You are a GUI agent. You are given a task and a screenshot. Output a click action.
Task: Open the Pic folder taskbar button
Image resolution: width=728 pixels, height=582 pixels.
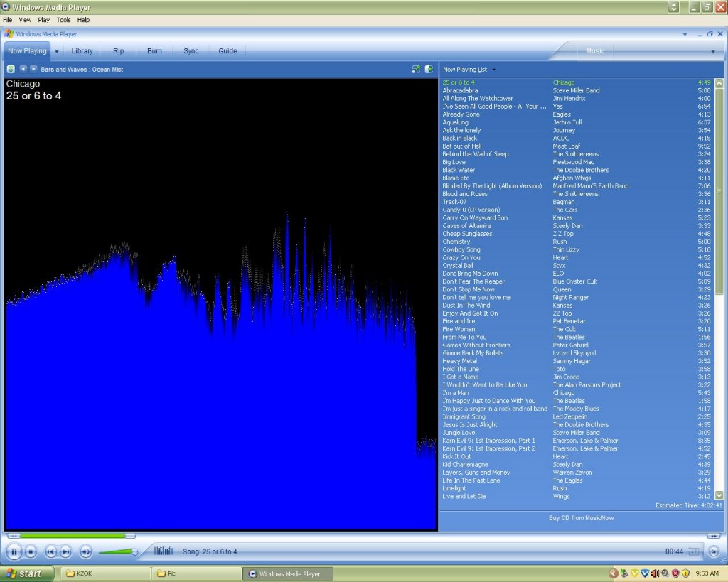click(198, 573)
